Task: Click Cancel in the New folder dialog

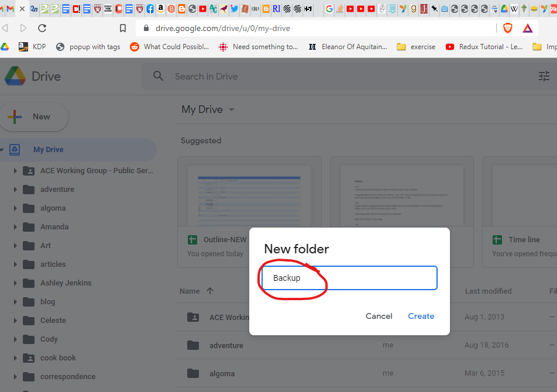Action: [x=379, y=316]
